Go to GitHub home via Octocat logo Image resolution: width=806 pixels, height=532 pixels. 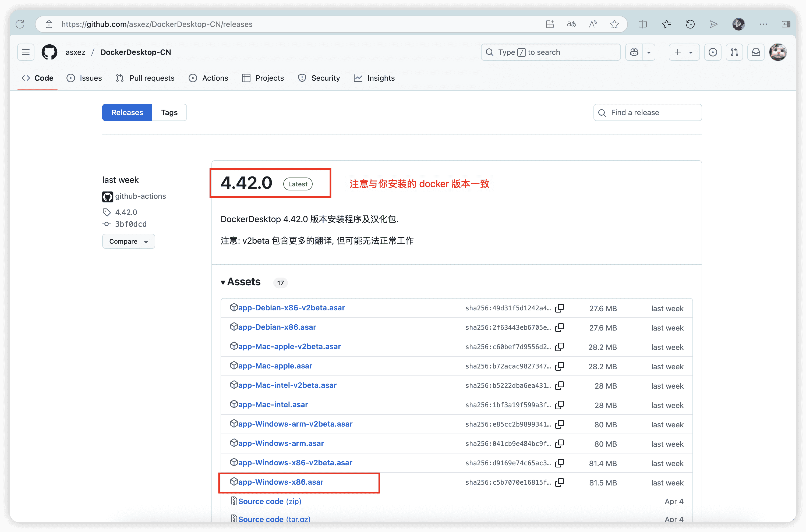point(50,52)
